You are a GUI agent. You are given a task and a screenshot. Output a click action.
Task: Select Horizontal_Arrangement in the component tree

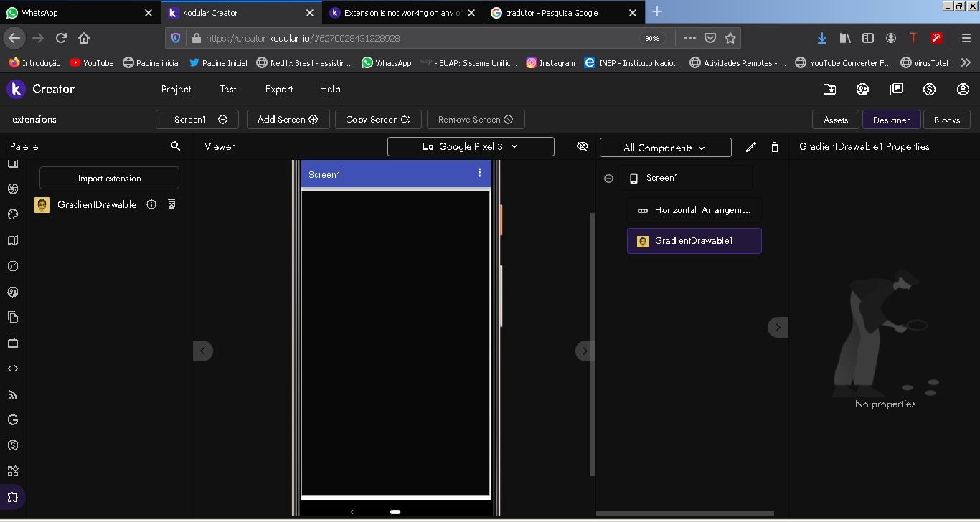tap(694, 210)
